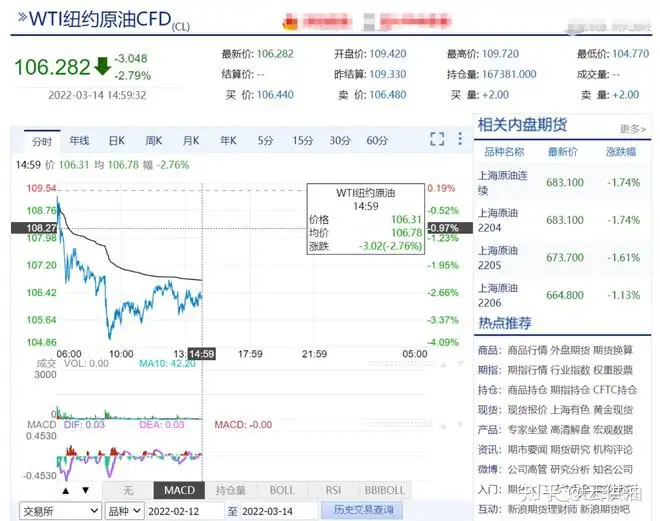Enable the BBIBOLL indicator
This screenshot has height=521, width=660.
385,490
